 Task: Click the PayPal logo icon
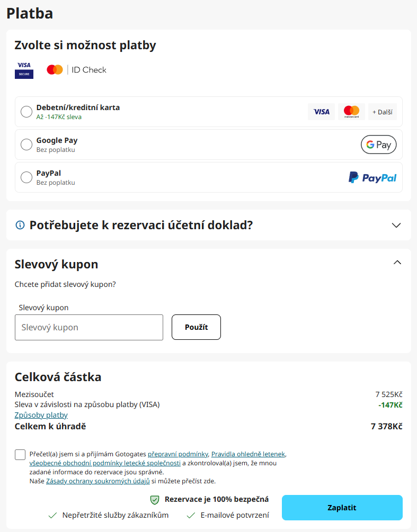(x=372, y=177)
